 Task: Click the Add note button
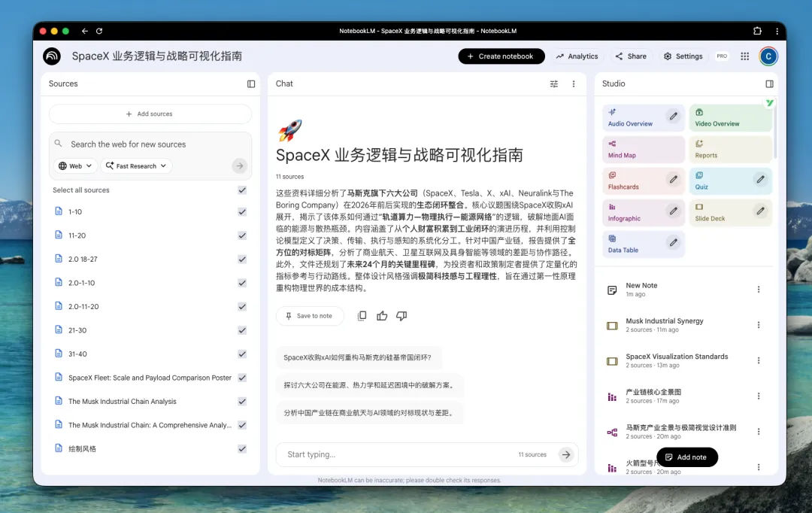coord(686,457)
